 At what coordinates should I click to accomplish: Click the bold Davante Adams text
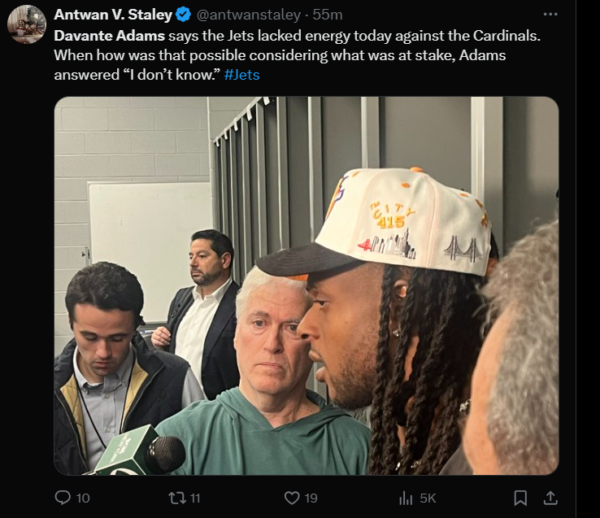pyautogui.click(x=109, y=36)
